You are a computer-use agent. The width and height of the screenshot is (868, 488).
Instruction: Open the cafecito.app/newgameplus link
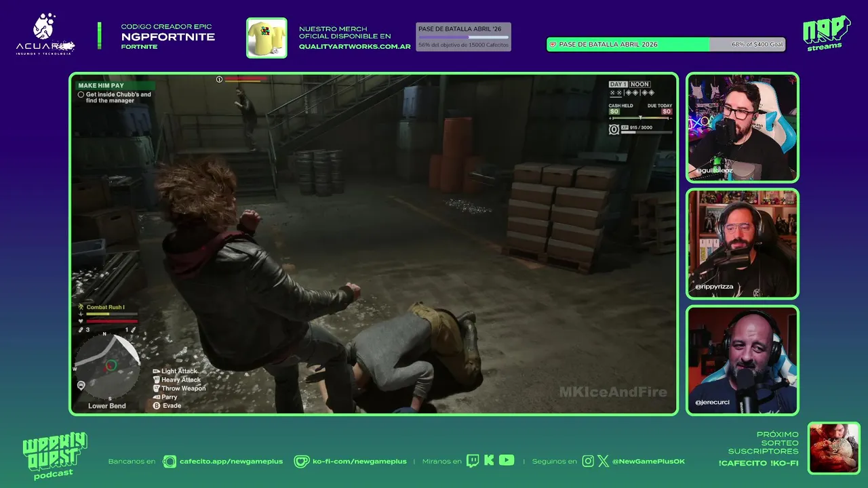pos(231,461)
